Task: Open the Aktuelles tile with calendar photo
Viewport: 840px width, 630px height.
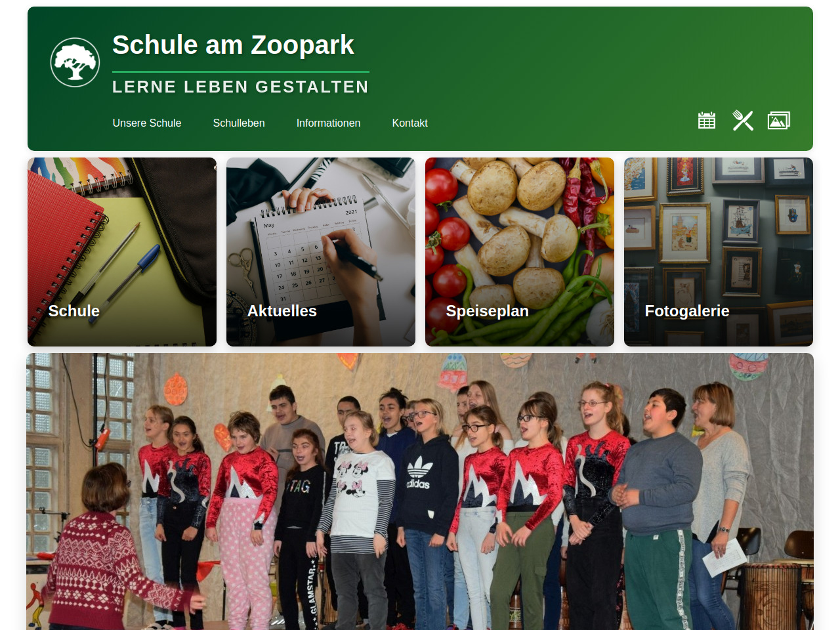Action: click(x=321, y=252)
